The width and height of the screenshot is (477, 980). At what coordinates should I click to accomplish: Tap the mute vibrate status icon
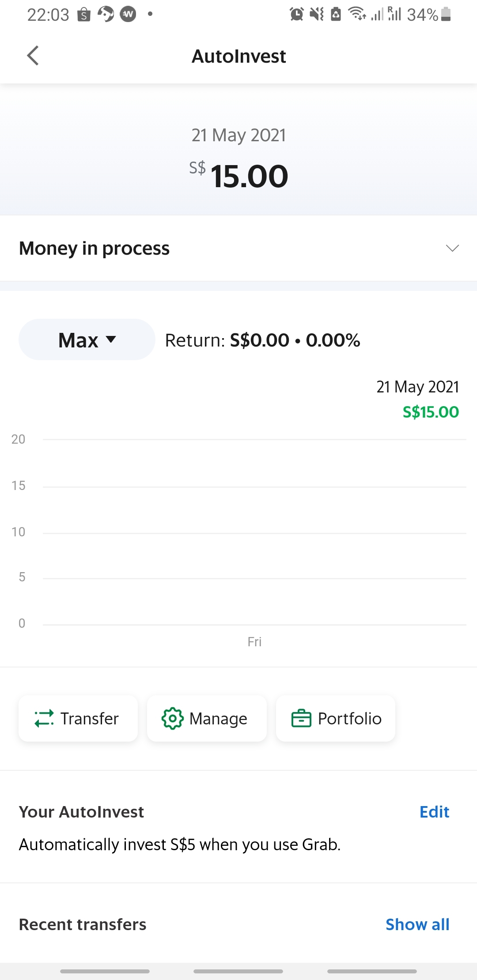click(x=317, y=14)
